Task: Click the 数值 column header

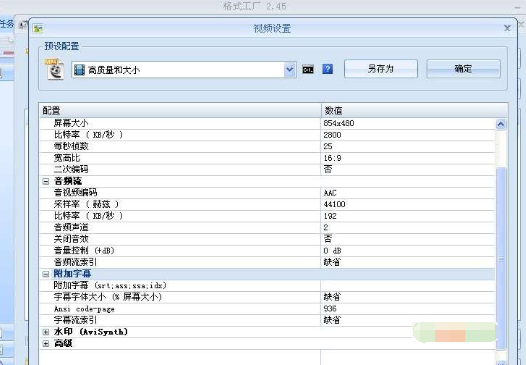Action: pos(414,110)
